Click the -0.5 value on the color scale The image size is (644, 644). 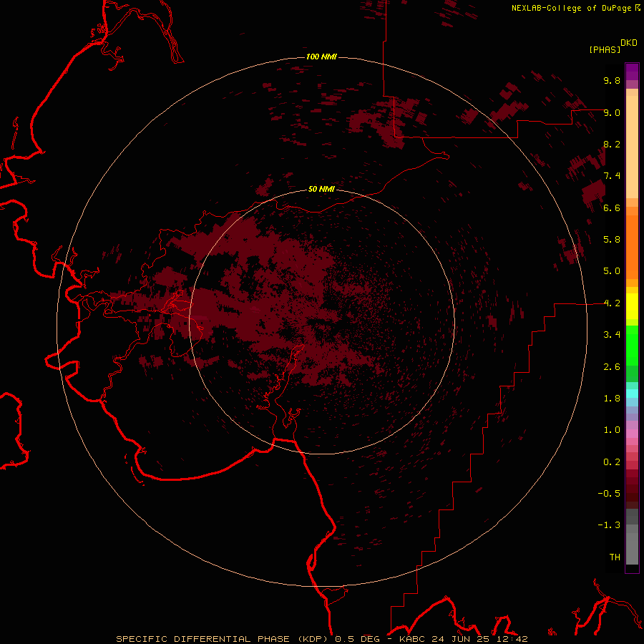tap(609, 494)
